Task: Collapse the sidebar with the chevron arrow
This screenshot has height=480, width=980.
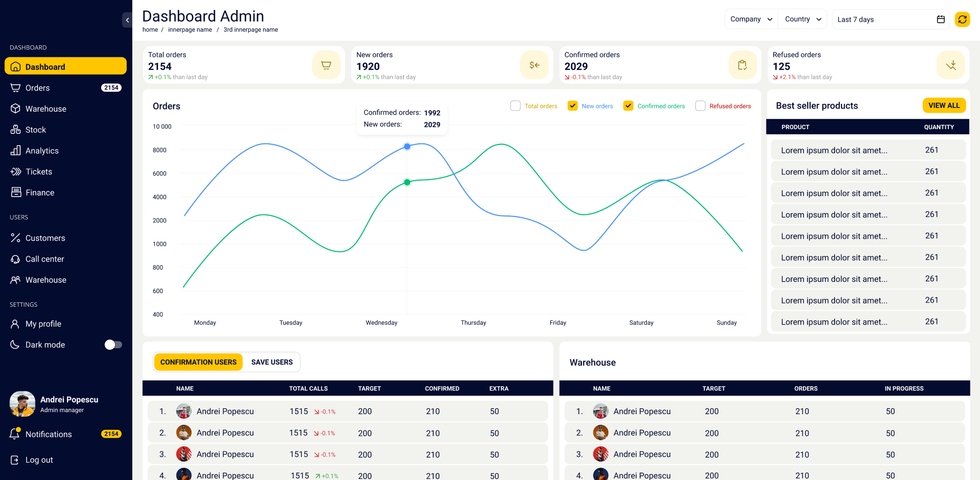Action: pyautogui.click(x=127, y=20)
